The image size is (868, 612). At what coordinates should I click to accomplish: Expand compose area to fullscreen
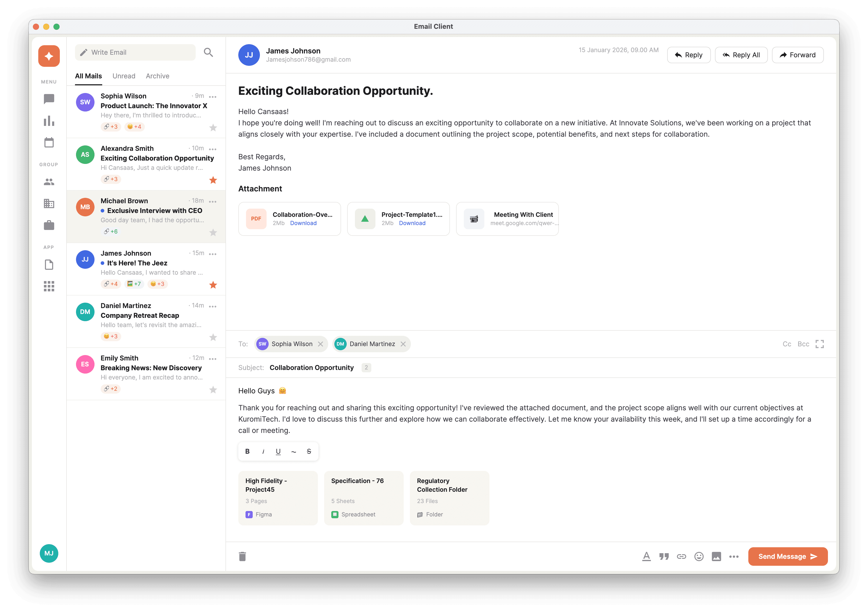pos(819,344)
